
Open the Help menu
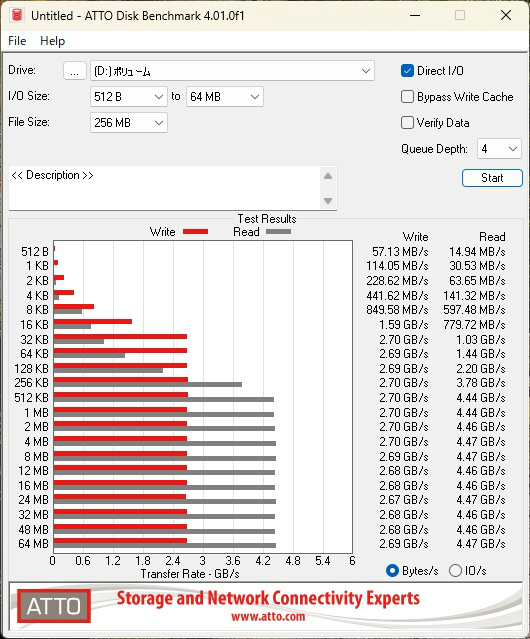click(53, 41)
